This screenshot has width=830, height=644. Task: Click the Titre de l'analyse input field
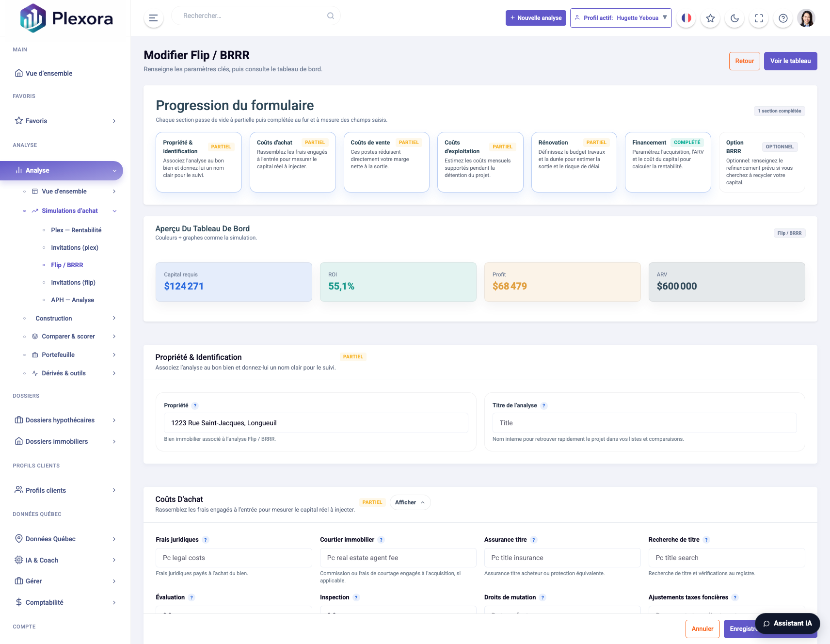click(x=644, y=423)
